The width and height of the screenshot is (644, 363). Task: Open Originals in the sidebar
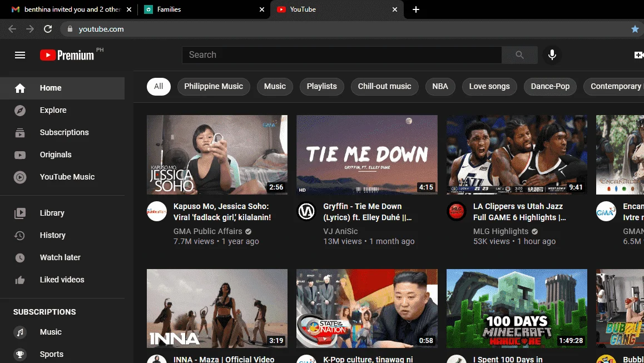click(x=62, y=155)
